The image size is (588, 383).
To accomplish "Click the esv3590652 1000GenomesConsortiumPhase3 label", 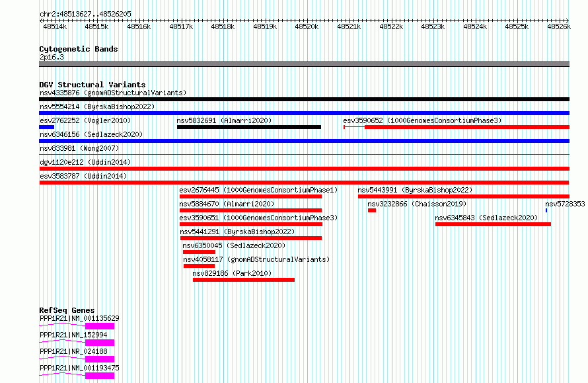I will 422,120.
